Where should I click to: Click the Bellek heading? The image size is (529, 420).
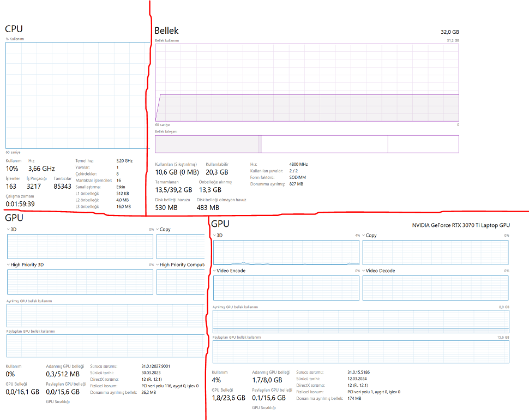[166, 31]
